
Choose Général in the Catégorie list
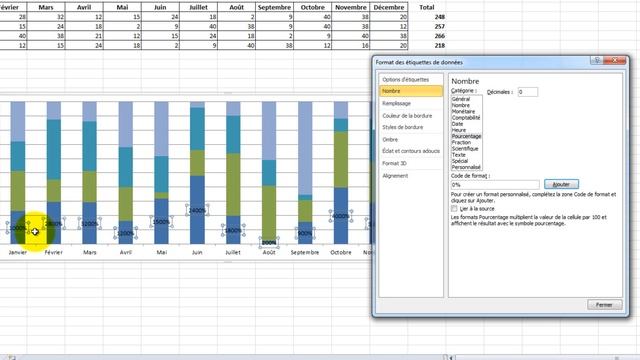461,99
